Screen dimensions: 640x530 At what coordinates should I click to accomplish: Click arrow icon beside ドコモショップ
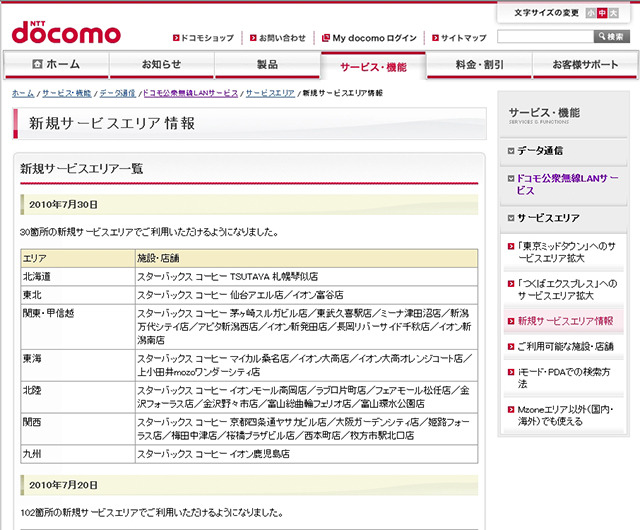pos(176,38)
